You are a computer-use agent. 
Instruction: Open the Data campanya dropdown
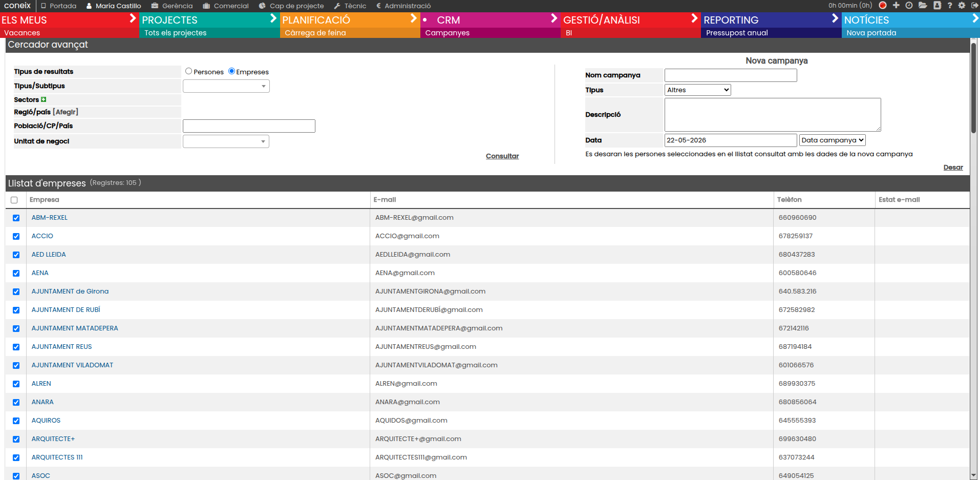point(832,140)
